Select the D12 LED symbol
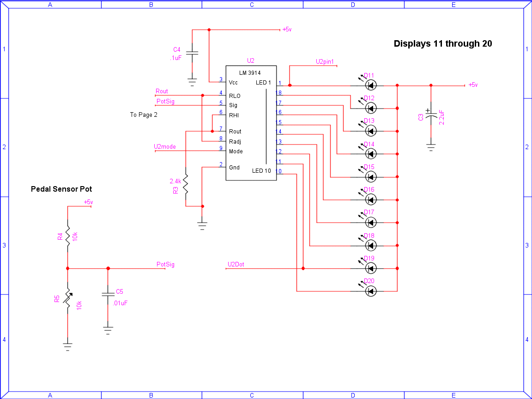This screenshot has width=532, height=399. pos(370,108)
